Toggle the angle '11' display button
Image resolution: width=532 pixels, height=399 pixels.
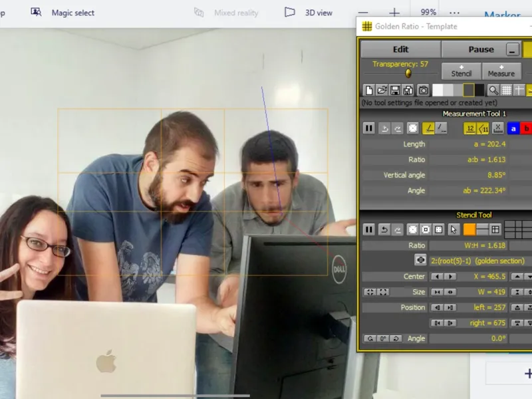coord(483,128)
